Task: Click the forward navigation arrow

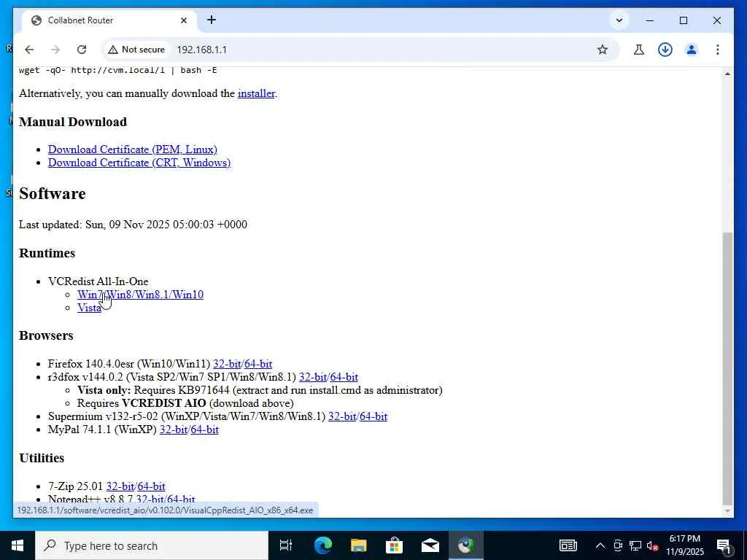Action: point(55,50)
